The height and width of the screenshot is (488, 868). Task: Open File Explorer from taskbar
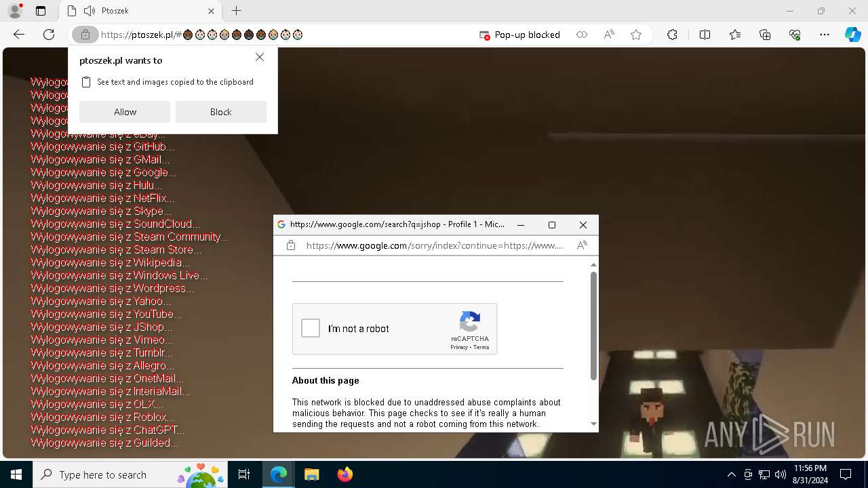tap(311, 474)
